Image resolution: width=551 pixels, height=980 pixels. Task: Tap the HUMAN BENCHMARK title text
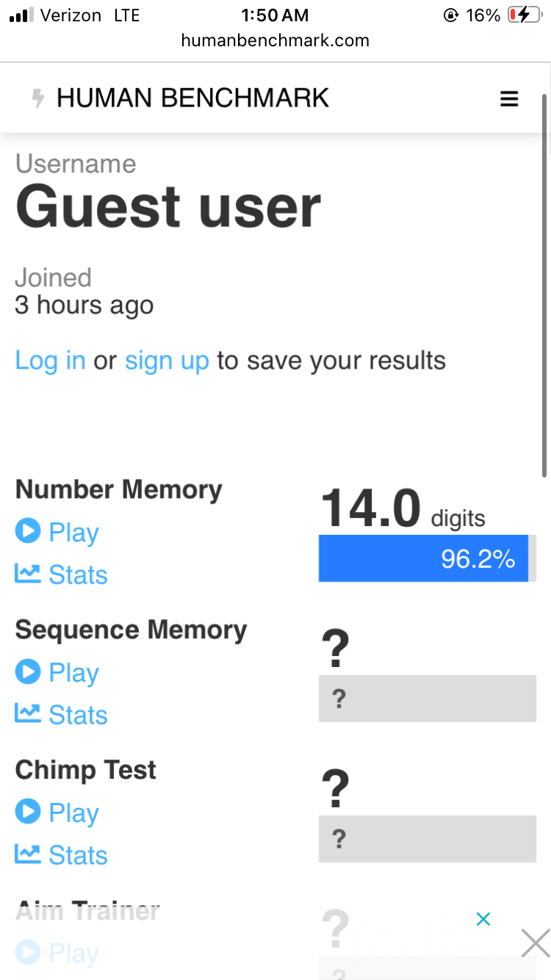[192, 98]
